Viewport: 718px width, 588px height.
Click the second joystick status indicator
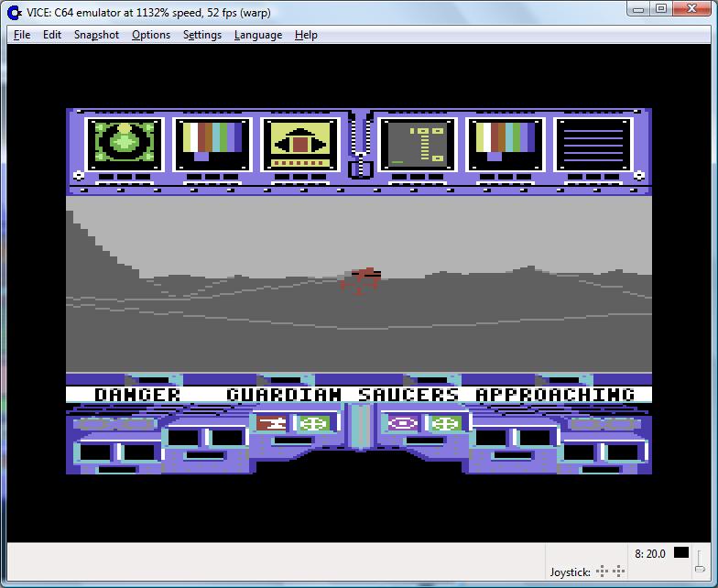point(619,572)
